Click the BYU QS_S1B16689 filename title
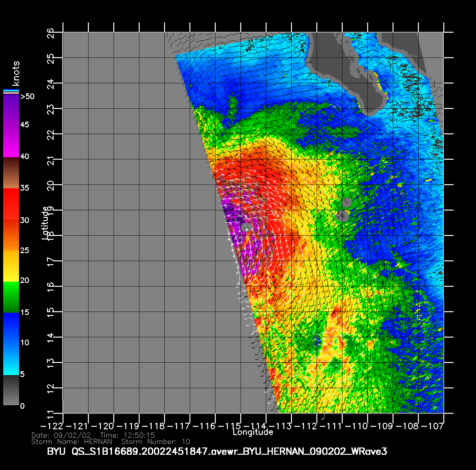 pyautogui.click(x=217, y=451)
